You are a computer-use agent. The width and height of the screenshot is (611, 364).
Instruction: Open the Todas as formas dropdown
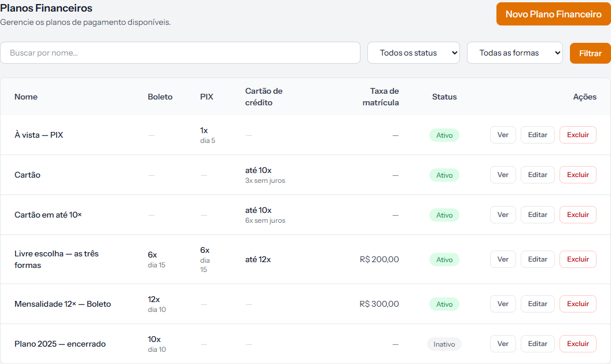pos(515,53)
